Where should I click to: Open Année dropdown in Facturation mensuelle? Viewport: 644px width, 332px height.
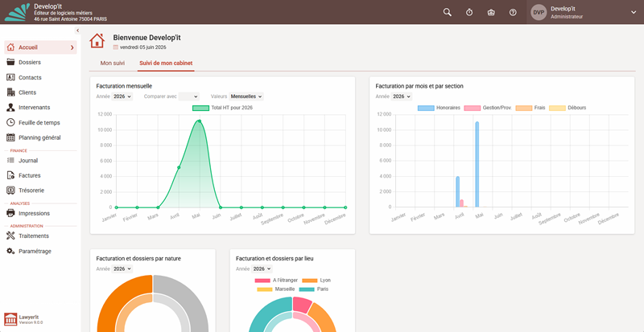click(122, 96)
